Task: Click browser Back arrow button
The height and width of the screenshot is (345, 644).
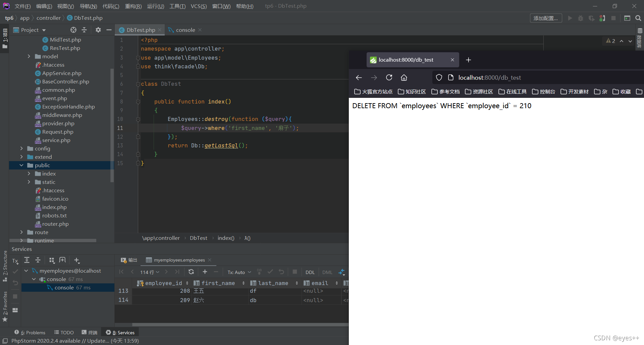Action: pos(359,77)
